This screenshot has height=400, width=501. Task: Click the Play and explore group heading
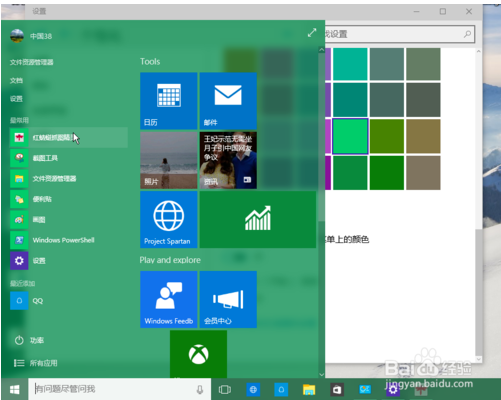pyautogui.click(x=170, y=260)
